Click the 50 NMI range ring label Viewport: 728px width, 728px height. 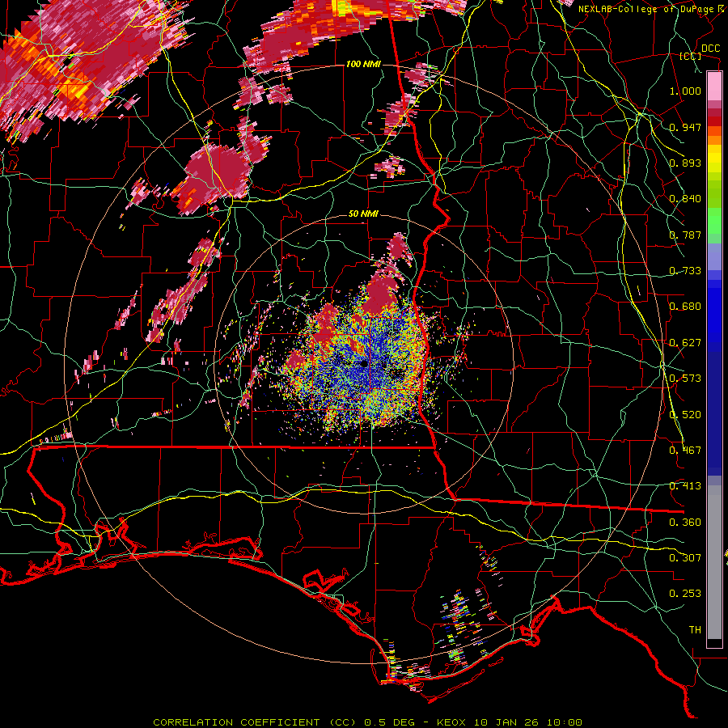click(x=363, y=214)
